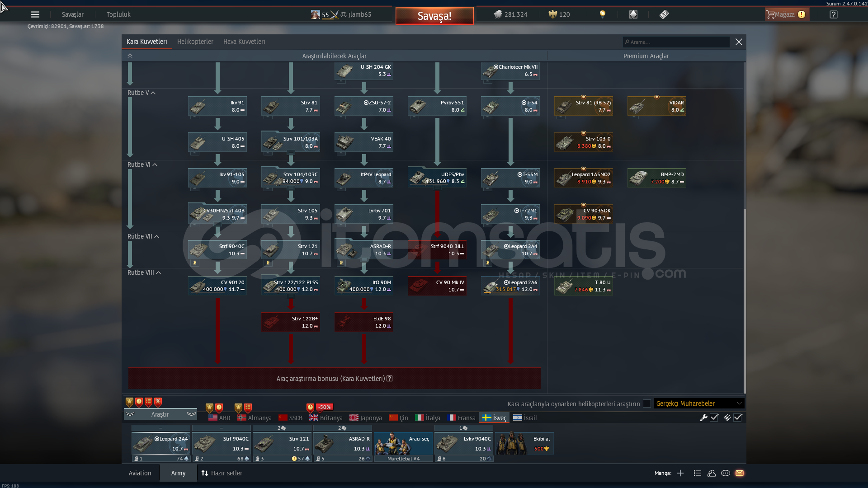Image resolution: width=868 pixels, height=488 pixels.
Task: Open the lightbulb wishlist icon
Action: click(603, 14)
